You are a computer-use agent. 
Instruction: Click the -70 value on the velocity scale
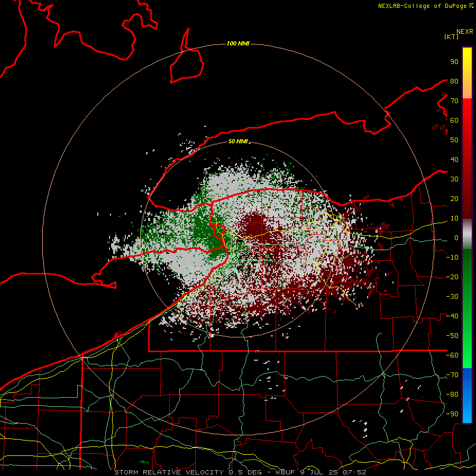[452, 375]
